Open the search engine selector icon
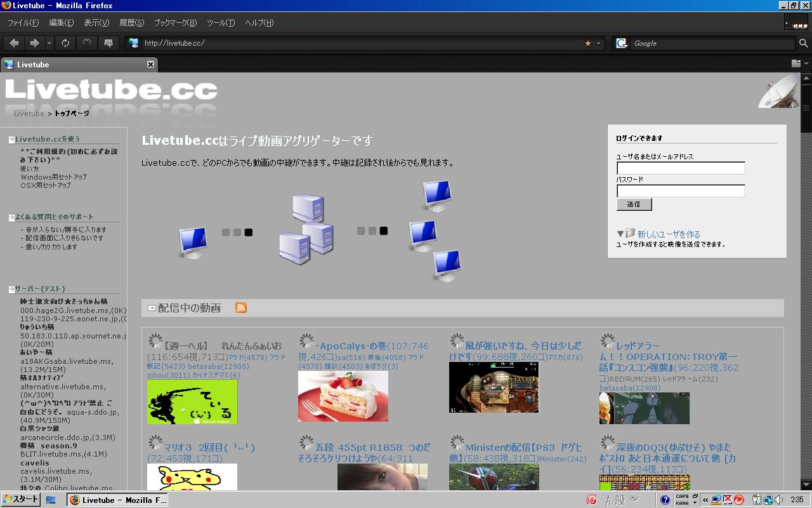812x508 pixels. pyautogui.click(x=622, y=43)
